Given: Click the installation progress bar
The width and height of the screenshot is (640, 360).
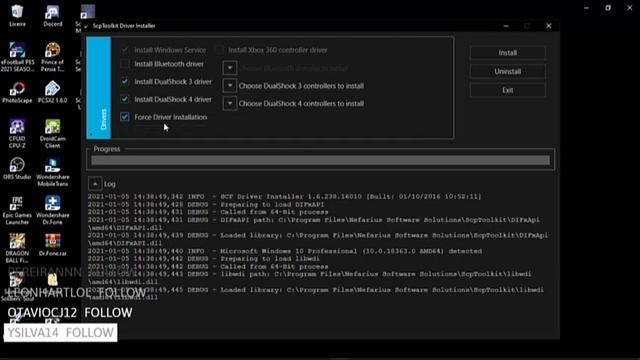Looking at the screenshot, I should pos(320,160).
